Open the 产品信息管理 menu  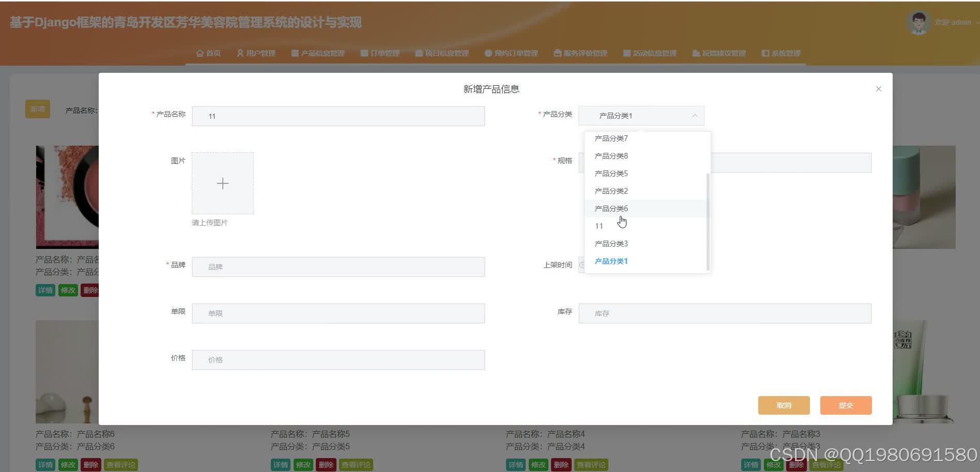click(x=318, y=53)
